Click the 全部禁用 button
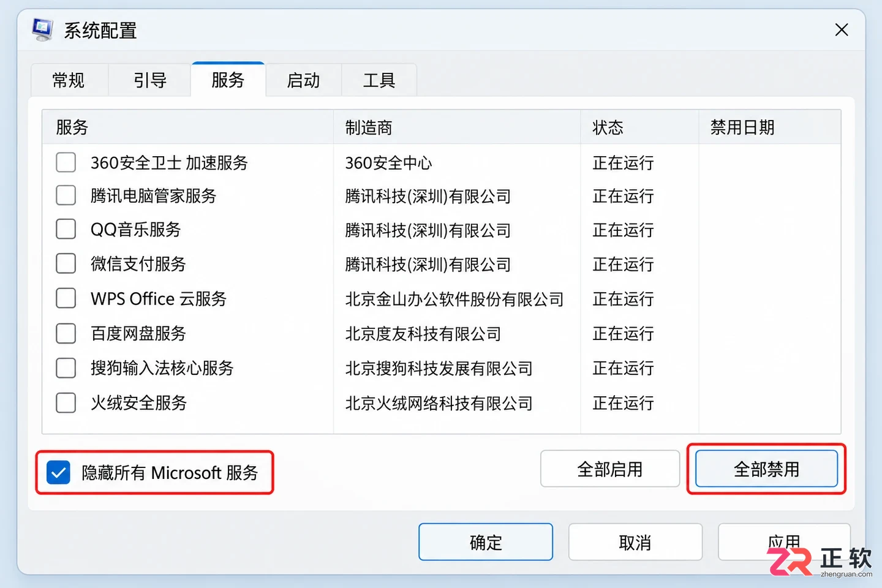This screenshot has width=882, height=588. pos(766,469)
